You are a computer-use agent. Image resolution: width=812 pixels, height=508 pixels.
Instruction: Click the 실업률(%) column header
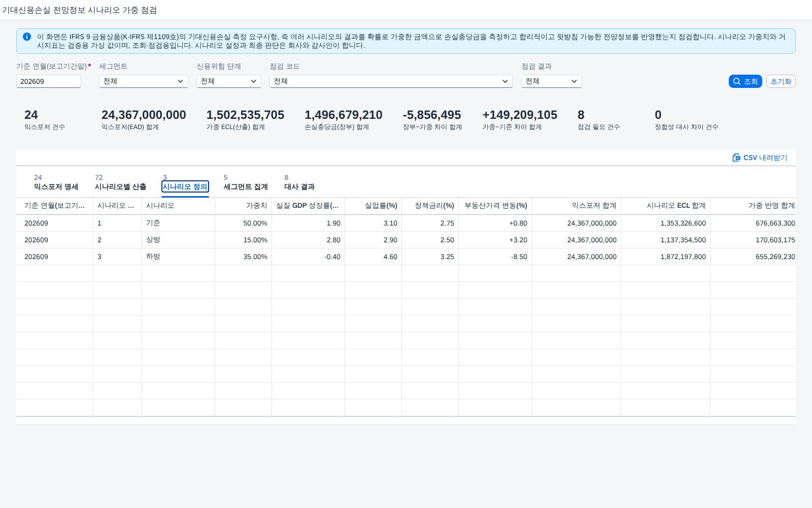coord(373,206)
